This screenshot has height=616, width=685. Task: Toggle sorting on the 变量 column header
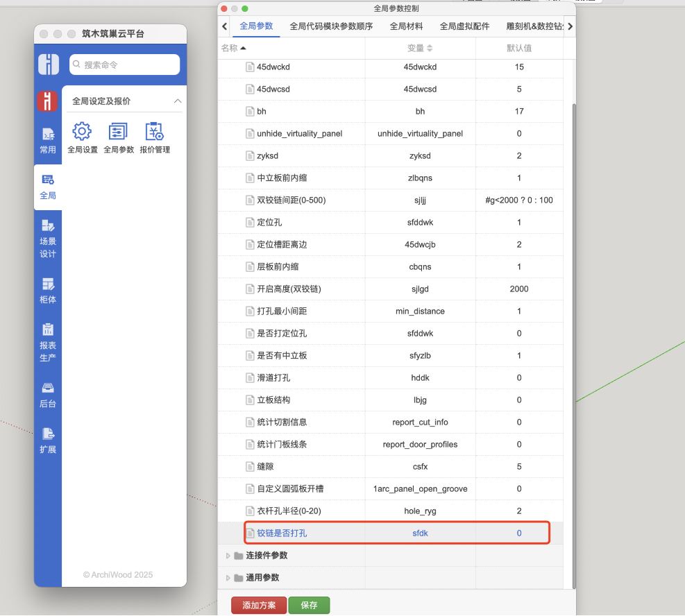[420, 47]
